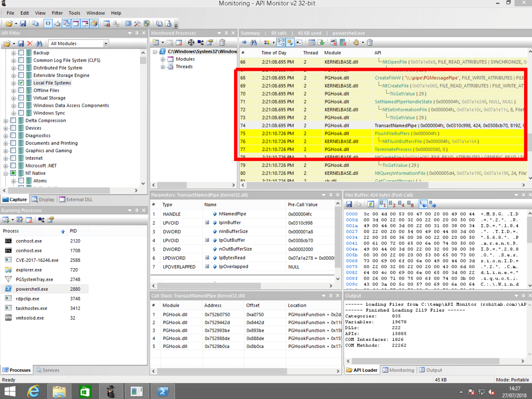Click the crosshair target icon in Monitored Processes
Viewport: 532px width, 399px height.
pos(191,43)
